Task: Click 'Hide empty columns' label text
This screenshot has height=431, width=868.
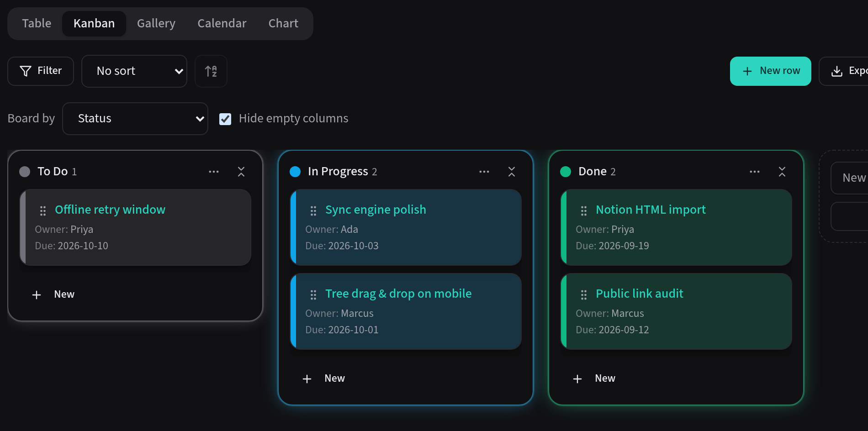Action: pos(293,118)
